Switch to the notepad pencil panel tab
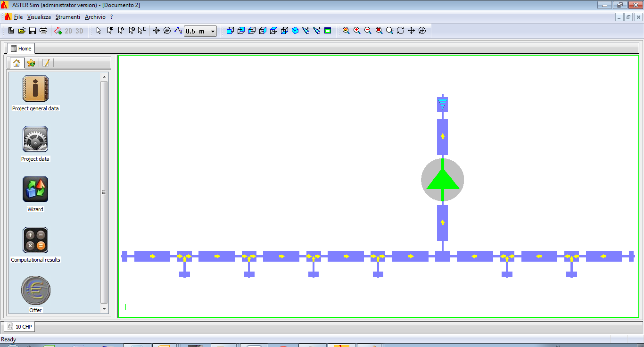 tap(46, 63)
